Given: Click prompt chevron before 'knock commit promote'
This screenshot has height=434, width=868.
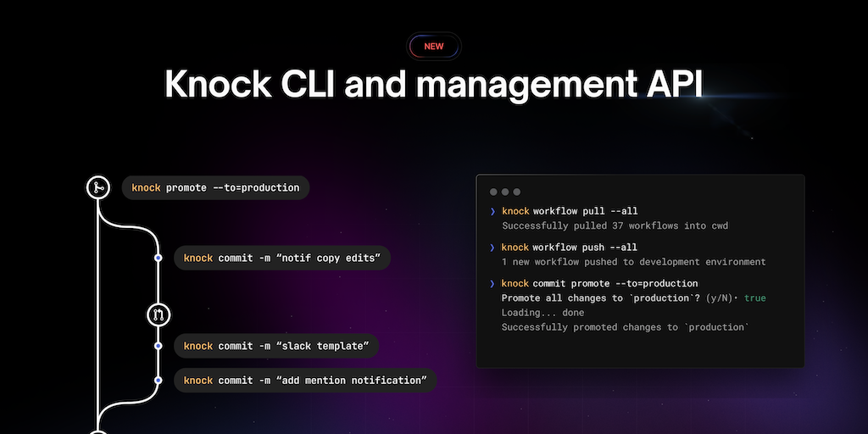Looking at the screenshot, I should (x=492, y=284).
